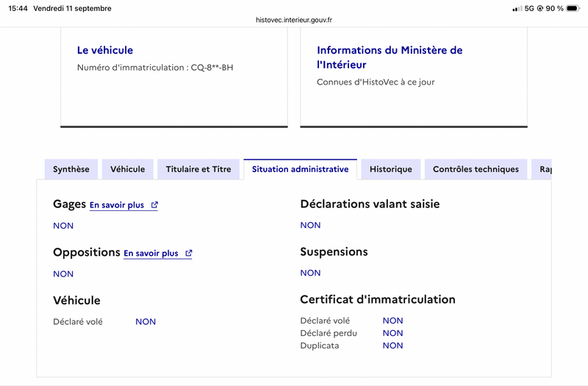Go to the Historique tab
The image size is (588, 386).
391,169
